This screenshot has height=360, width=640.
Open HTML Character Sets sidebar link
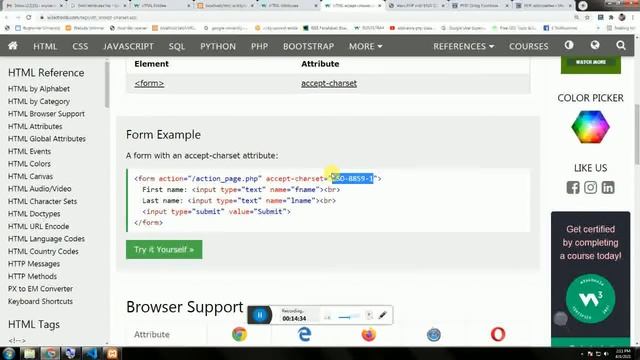[x=42, y=201]
